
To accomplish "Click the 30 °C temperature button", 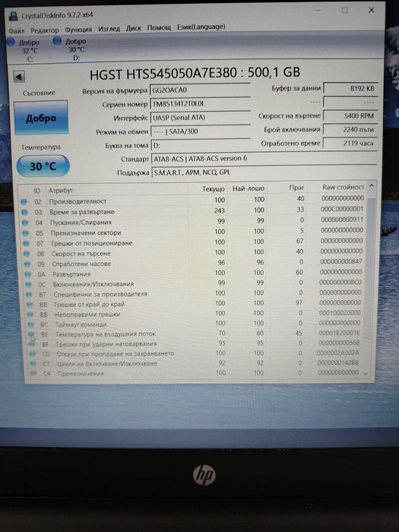I will [x=43, y=166].
